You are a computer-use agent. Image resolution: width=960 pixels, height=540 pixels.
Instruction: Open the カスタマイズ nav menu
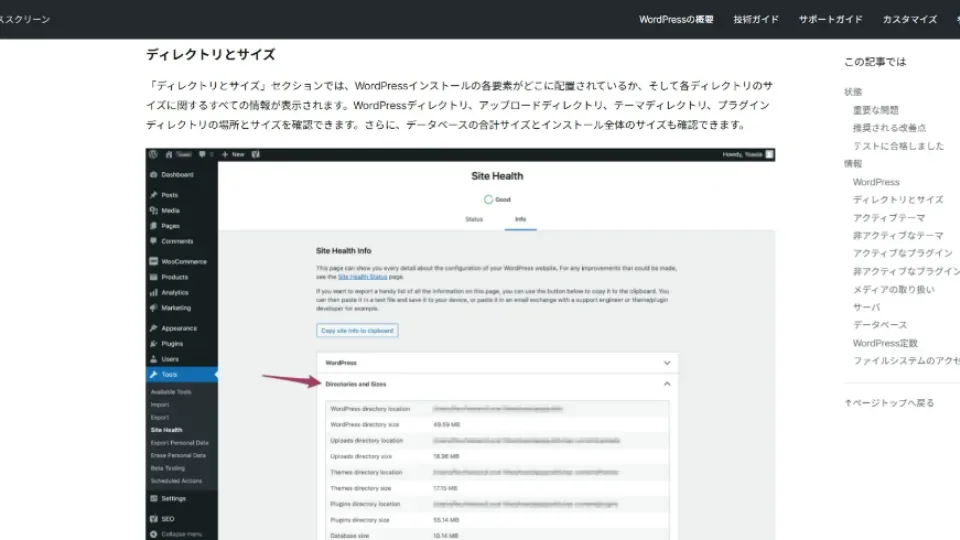[909, 20]
